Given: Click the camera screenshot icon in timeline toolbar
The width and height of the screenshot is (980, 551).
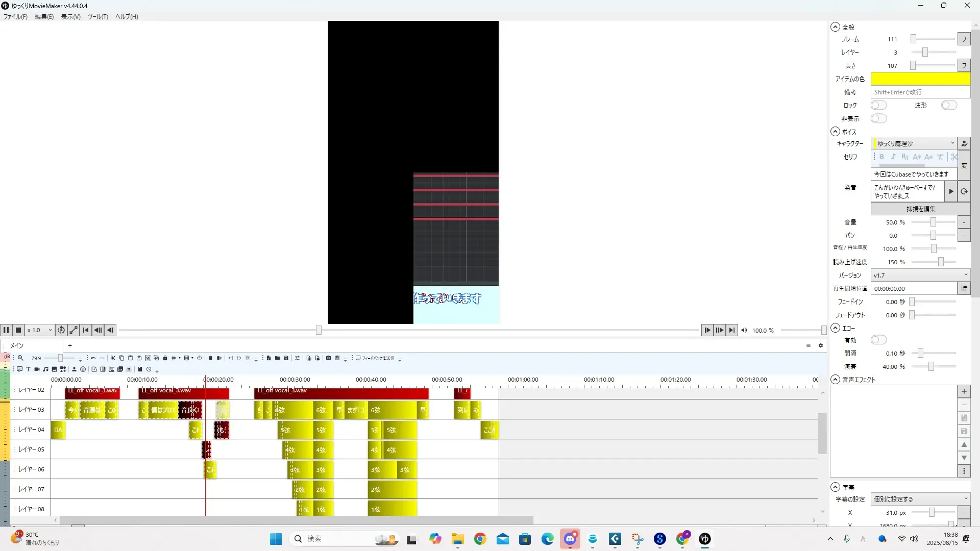Looking at the screenshot, I should click(x=328, y=358).
